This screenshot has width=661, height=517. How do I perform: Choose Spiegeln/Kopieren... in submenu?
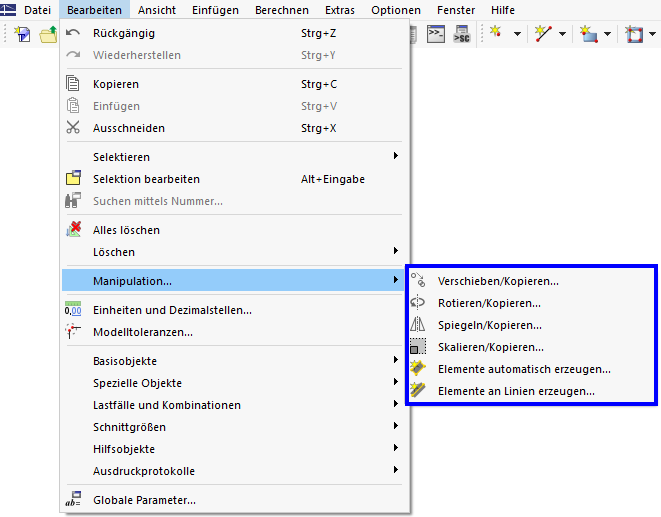[531, 325]
